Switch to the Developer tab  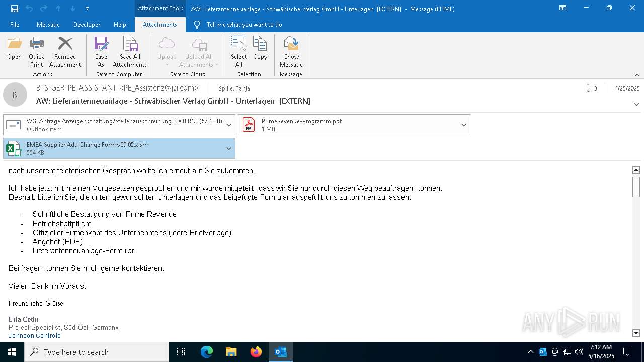pos(87,25)
